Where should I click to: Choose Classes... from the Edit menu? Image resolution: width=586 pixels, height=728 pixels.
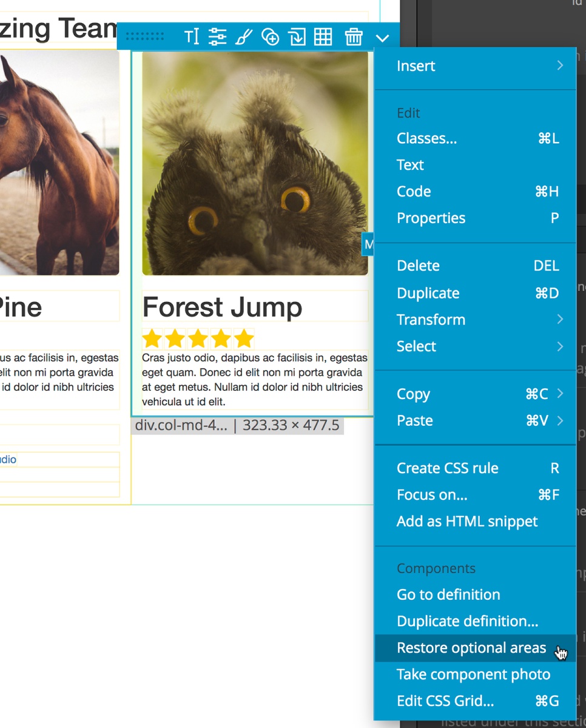click(475, 138)
